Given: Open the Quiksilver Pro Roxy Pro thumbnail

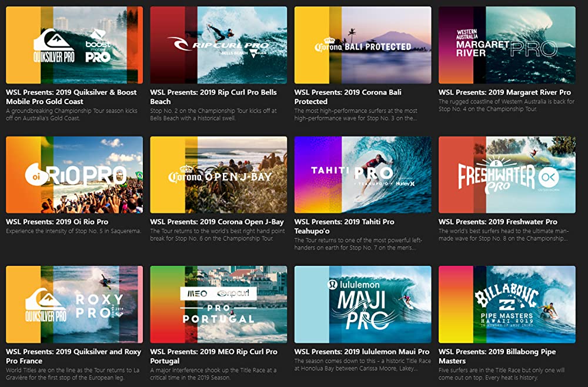Looking at the screenshot, I should click(74, 305).
